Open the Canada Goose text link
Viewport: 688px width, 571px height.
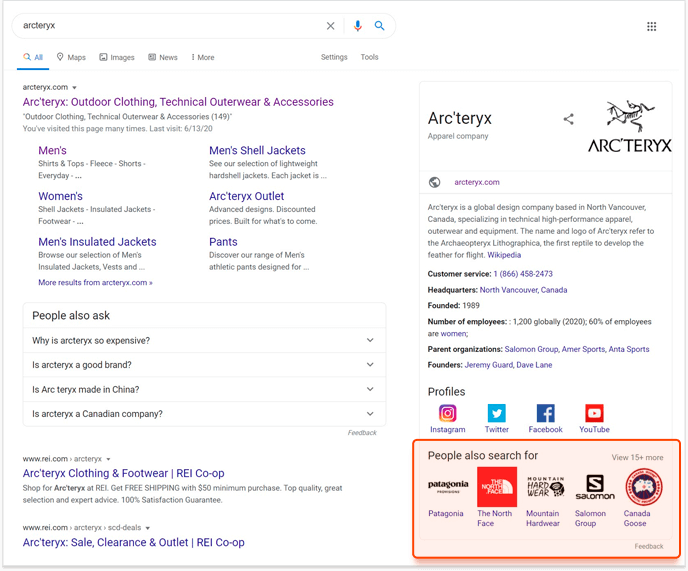tap(637, 518)
